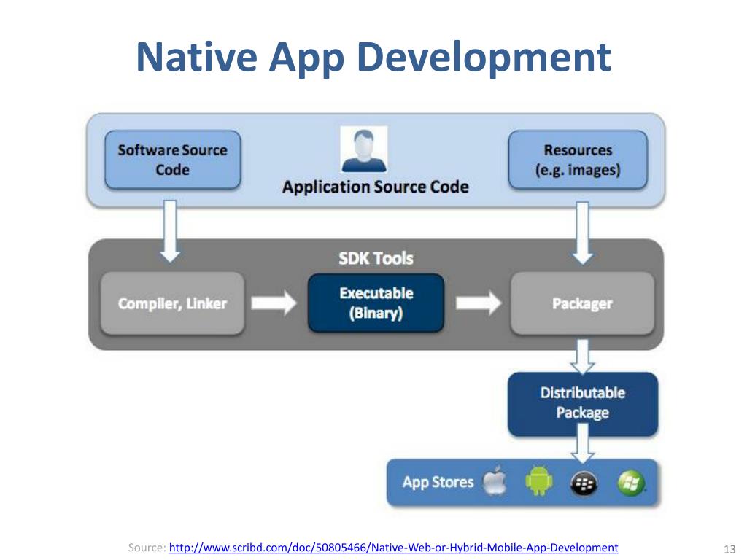This screenshot has height=560, width=747.
Task: Click the slide number 13
Action: [x=729, y=549]
